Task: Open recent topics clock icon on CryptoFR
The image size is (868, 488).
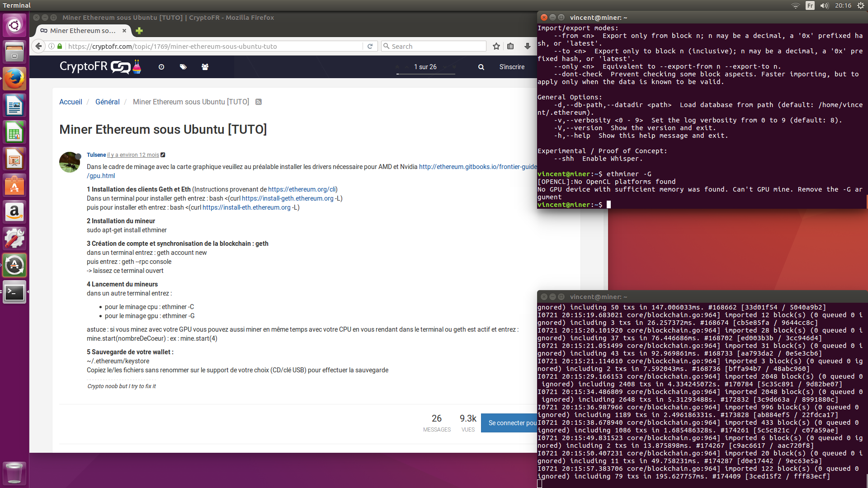Action: pos(161,67)
